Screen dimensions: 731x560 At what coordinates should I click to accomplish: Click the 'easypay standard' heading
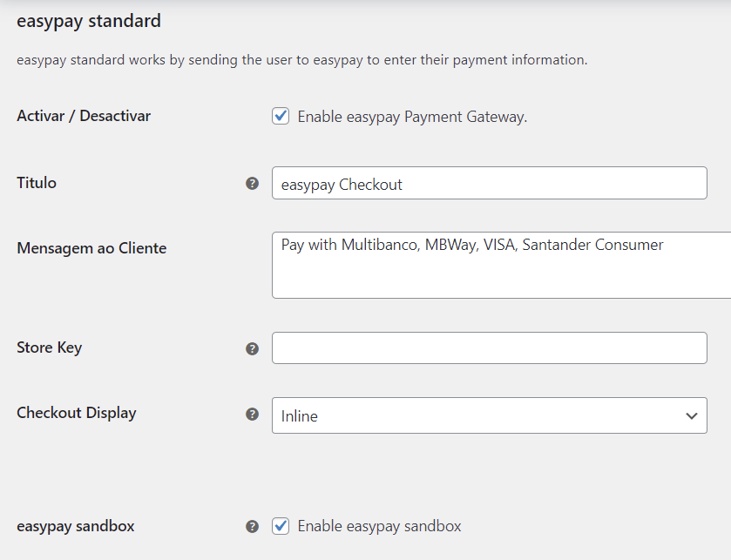(x=89, y=22)
